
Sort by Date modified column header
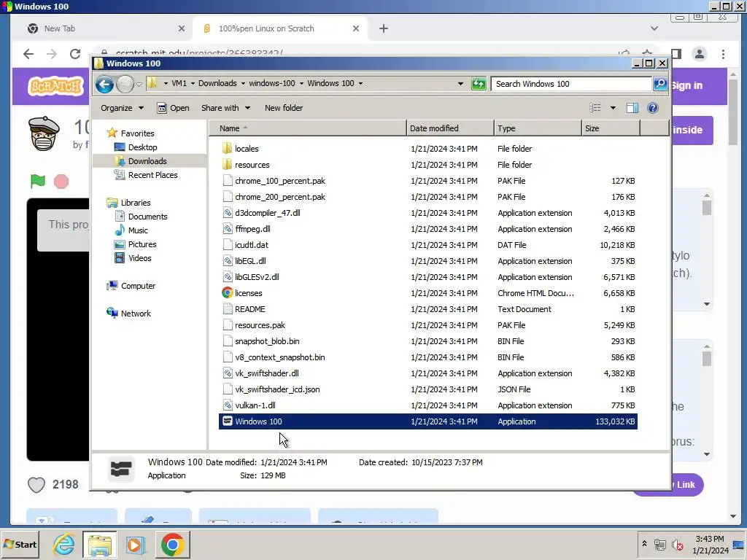[450, 128]
